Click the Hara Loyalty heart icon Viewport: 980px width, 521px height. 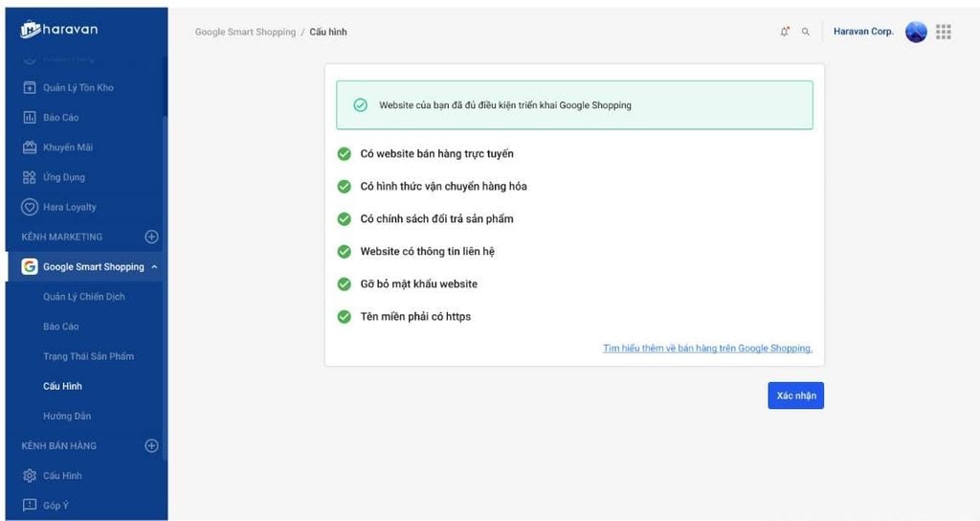coord(30,207)
